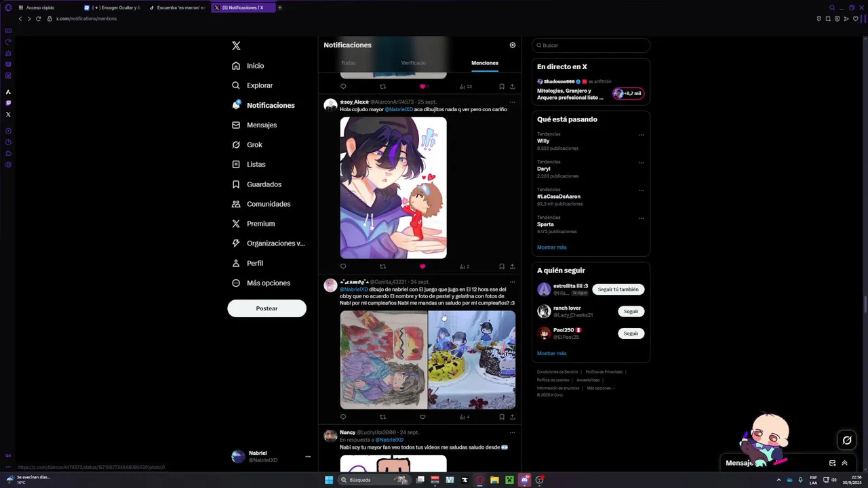The height and width of the screenshot is (488, 868).
Task: Open notification settings gear icon
Action: pyautogui.click(x=513, y=45)
